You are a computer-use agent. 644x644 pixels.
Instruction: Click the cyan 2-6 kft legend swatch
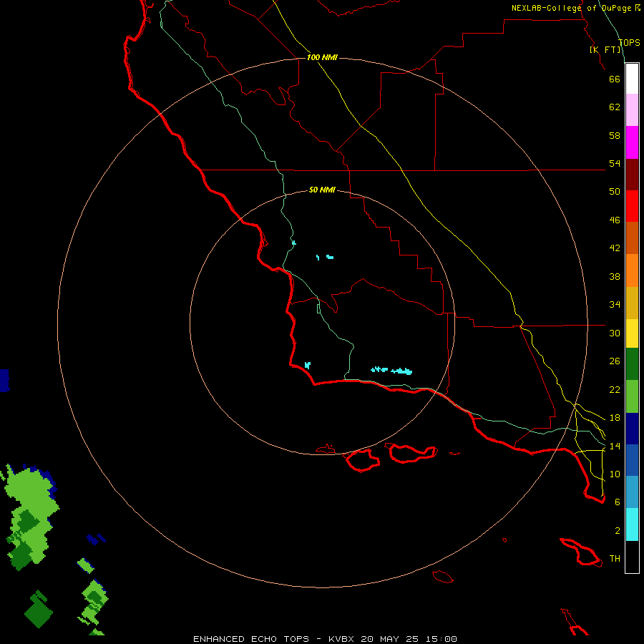632,525
